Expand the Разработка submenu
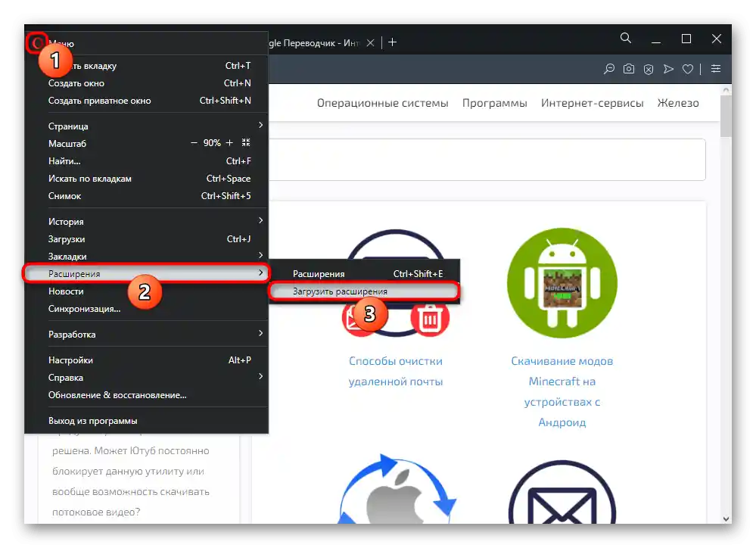756x548 pixels. [147, 335]
